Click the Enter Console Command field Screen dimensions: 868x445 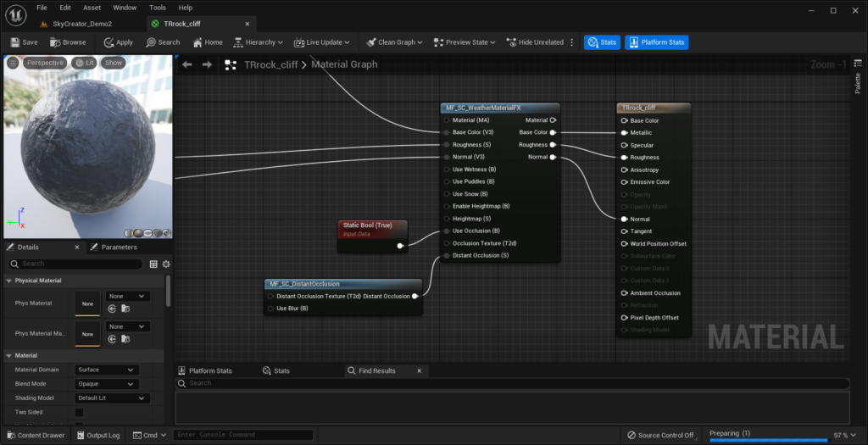point(243,435)
